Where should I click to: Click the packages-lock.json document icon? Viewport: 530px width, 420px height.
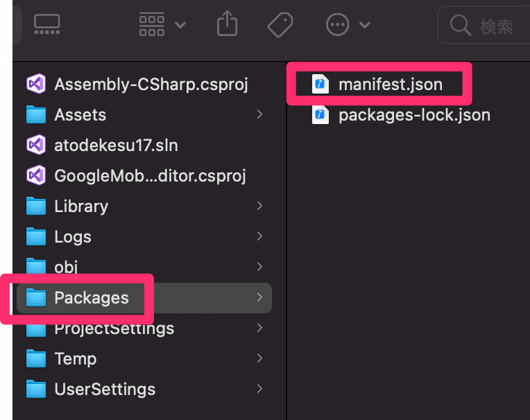pos(320,115)
